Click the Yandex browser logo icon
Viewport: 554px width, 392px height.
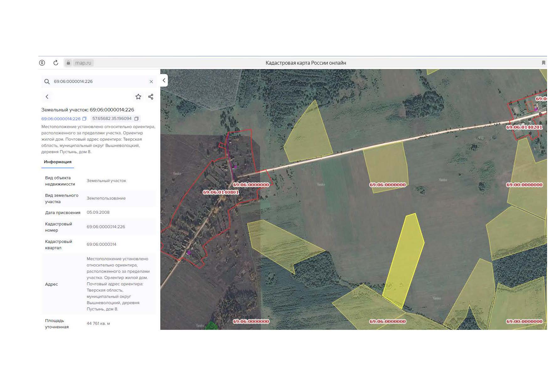click(x=42, y=63)
